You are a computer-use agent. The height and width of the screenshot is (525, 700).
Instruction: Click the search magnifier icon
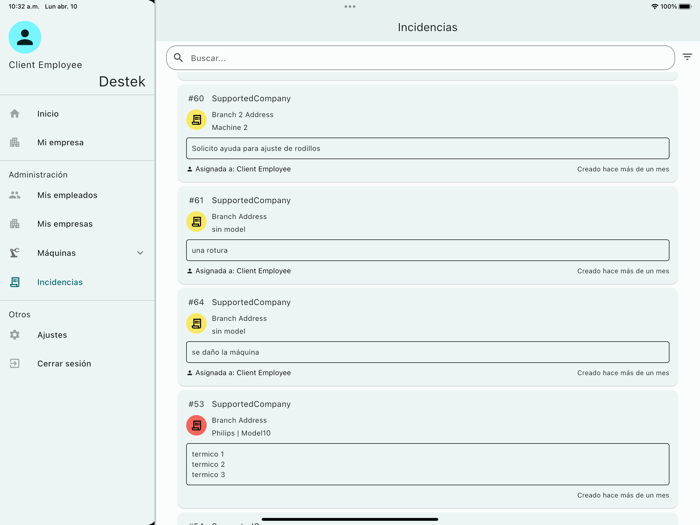[178, 58]
